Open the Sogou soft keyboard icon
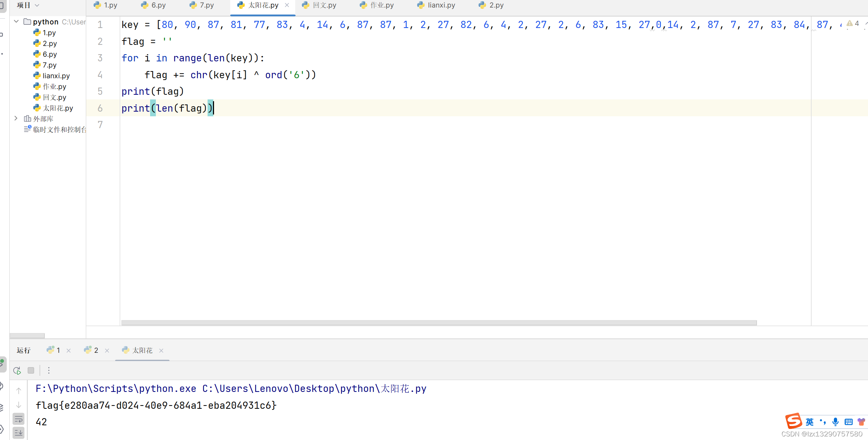Viewport: 868px width, 440px height. tap(848, 422)
